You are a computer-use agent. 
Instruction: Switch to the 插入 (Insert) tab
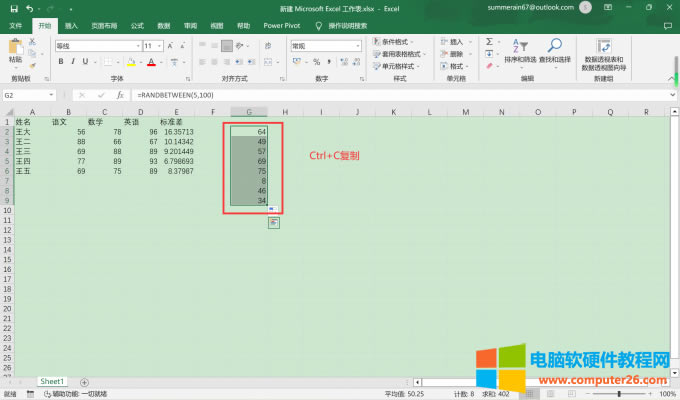tap(70, 25)
